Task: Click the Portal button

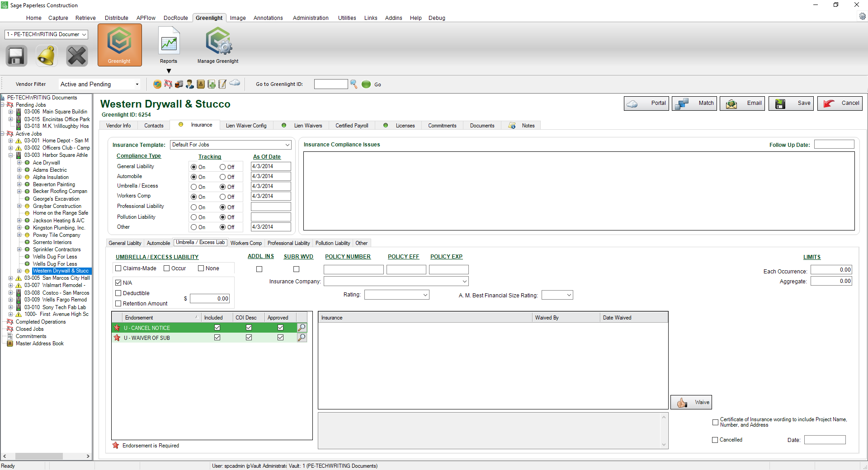Action: click(646, 103)
